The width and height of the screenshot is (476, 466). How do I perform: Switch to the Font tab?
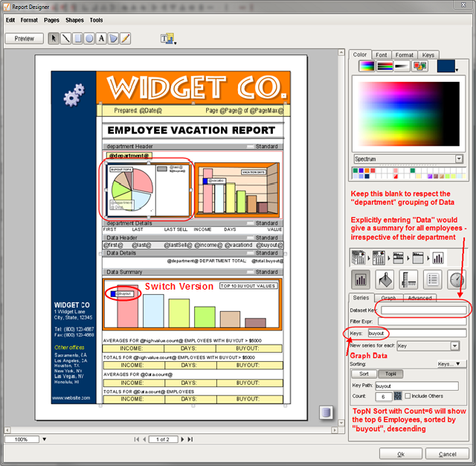pos(382,55)
